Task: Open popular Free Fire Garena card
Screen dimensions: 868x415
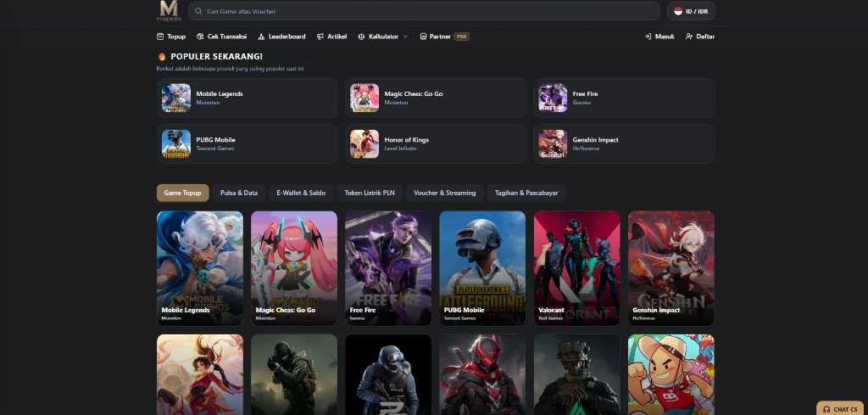Action: [x=624, y=98]
